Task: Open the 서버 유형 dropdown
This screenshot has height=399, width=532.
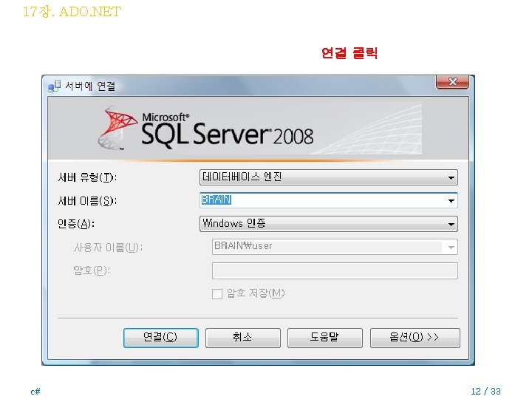Action: pos(328,177)
